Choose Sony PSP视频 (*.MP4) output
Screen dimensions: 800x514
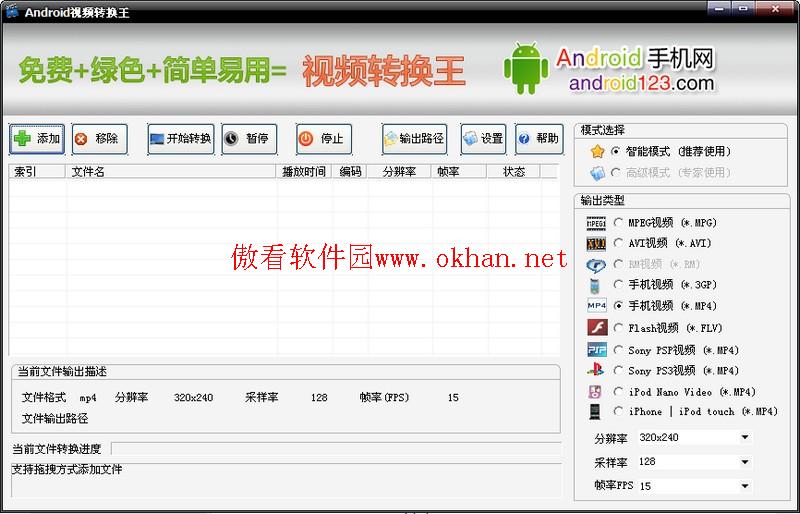coord(618,350)
